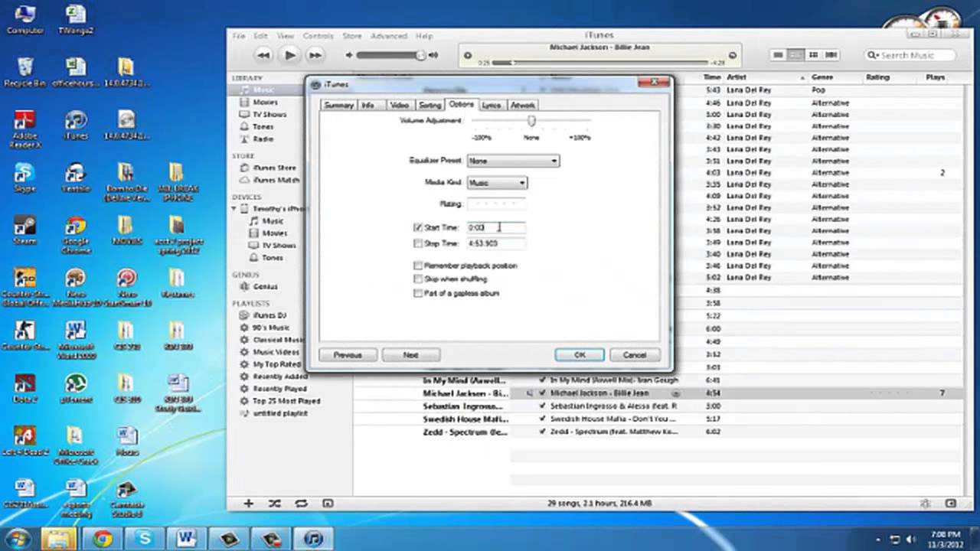Open the iTunes desktop shortcut
This screenshot has width=980, height=551.
point(76,125)
